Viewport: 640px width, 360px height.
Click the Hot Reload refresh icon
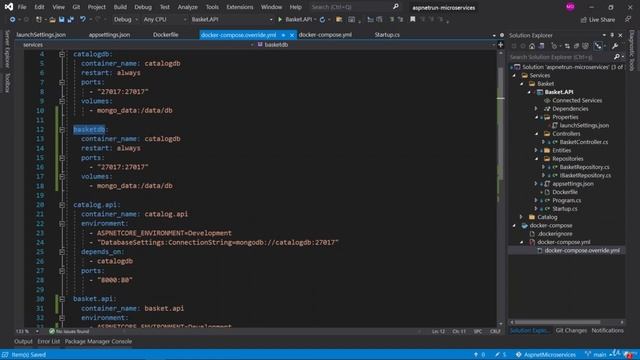322,20
